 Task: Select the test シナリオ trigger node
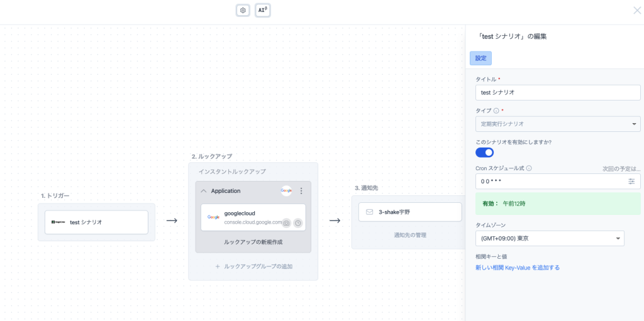coord(96,222)
